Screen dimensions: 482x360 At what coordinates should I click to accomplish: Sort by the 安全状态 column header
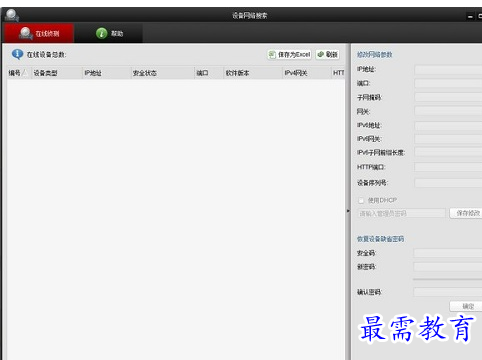pyautogui.click(x=162, y=73)
